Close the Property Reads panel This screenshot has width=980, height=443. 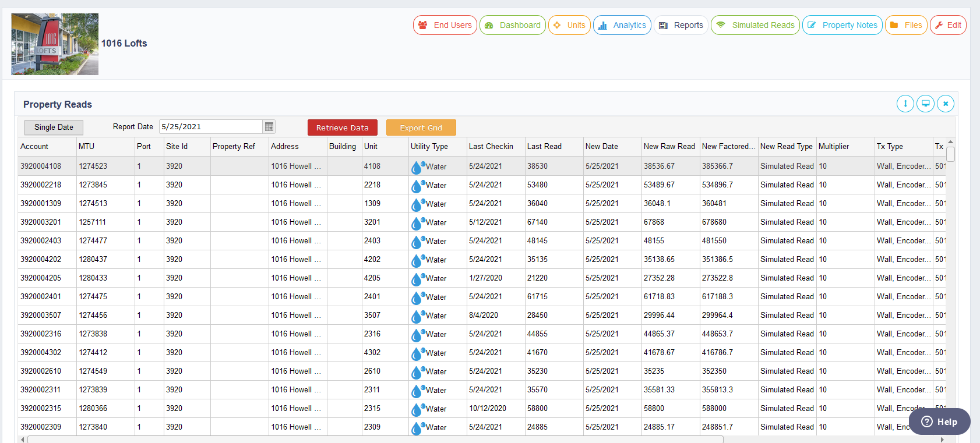pos(946,104)
